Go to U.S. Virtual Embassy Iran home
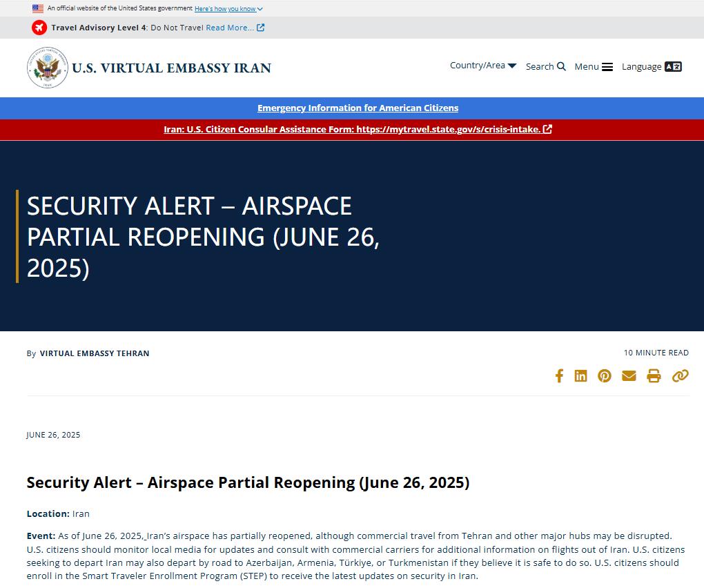 pyautogui.click(x=171, y=68)
